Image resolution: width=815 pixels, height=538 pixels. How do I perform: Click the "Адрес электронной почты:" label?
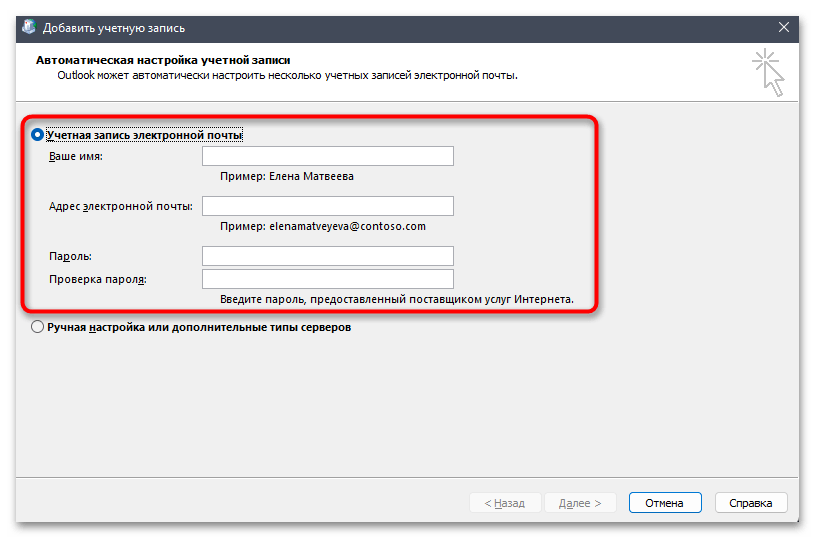click(x=121, y=206)
